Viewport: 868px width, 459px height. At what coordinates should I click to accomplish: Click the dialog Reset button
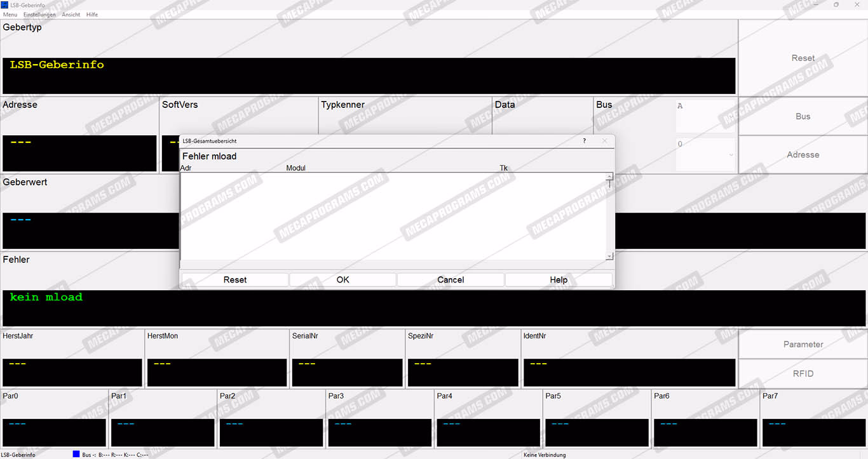[235, 280]
